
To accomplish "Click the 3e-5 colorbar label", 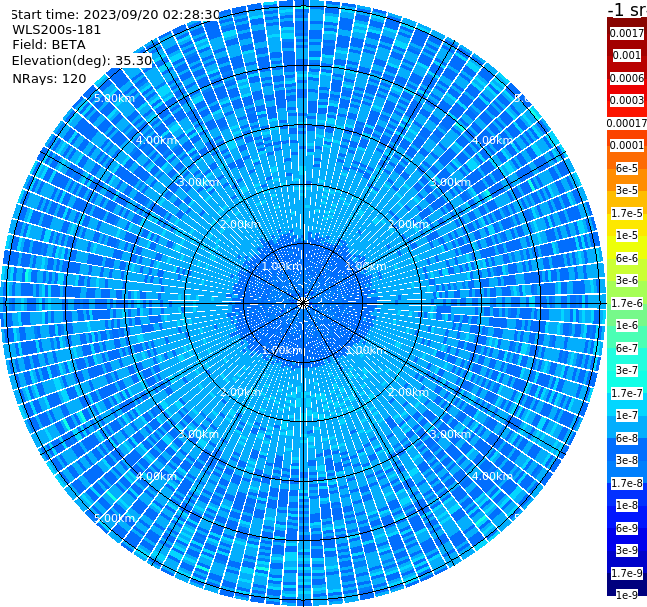I will [x=627, y=190].
